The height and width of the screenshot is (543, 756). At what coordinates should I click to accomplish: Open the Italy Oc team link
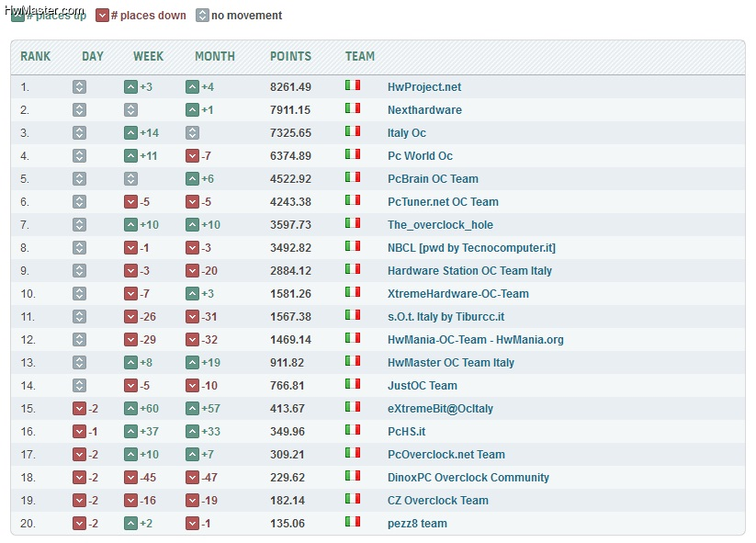(x=406, y=132)
